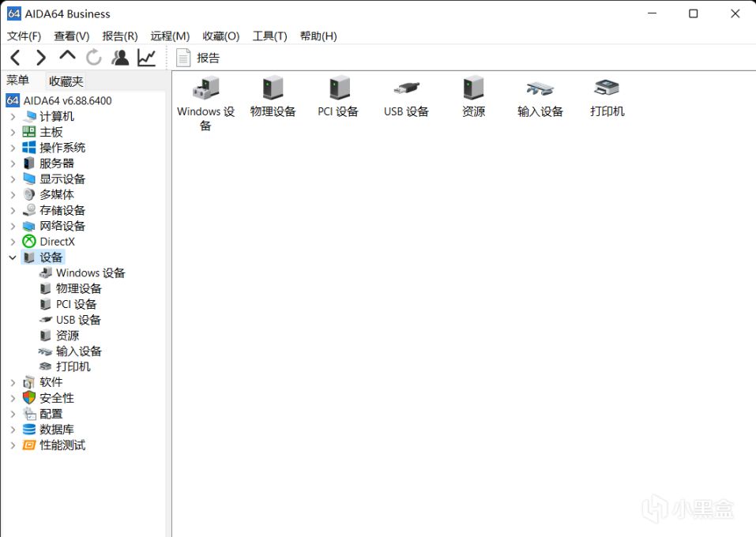Open the user management person icon in toolbar

120,58
